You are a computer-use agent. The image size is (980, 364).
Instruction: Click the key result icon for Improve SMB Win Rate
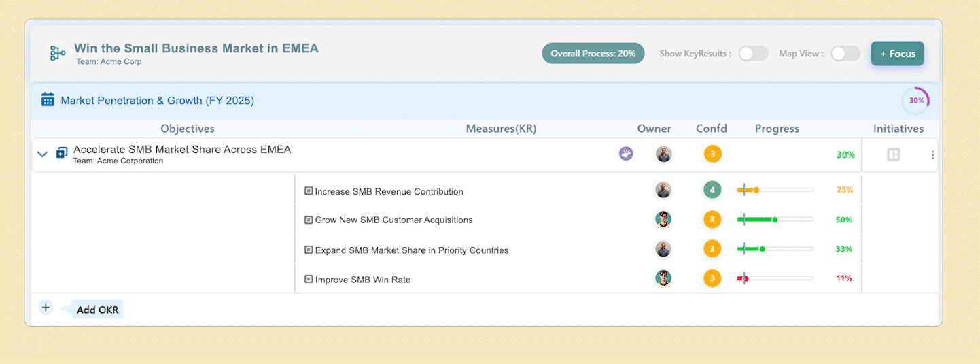pyautogui.click(x=309, y=279)
